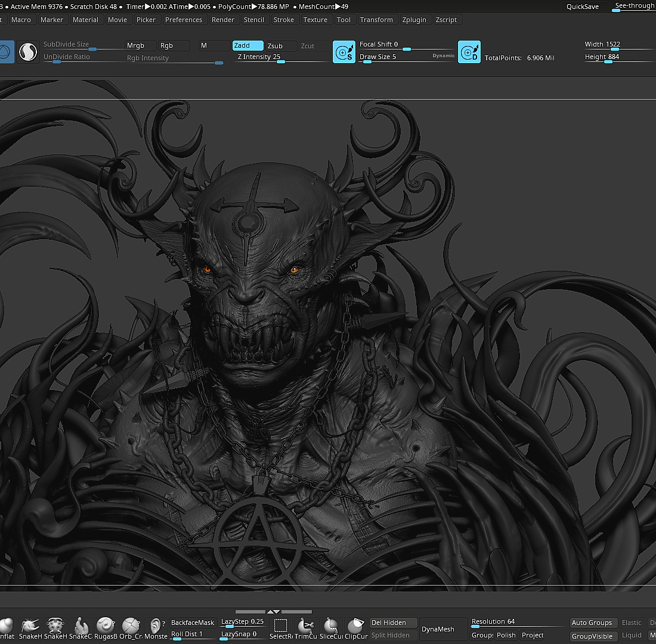Click Auto Groups button
This screenshot has width=656, height=644.
coord(593,623)
